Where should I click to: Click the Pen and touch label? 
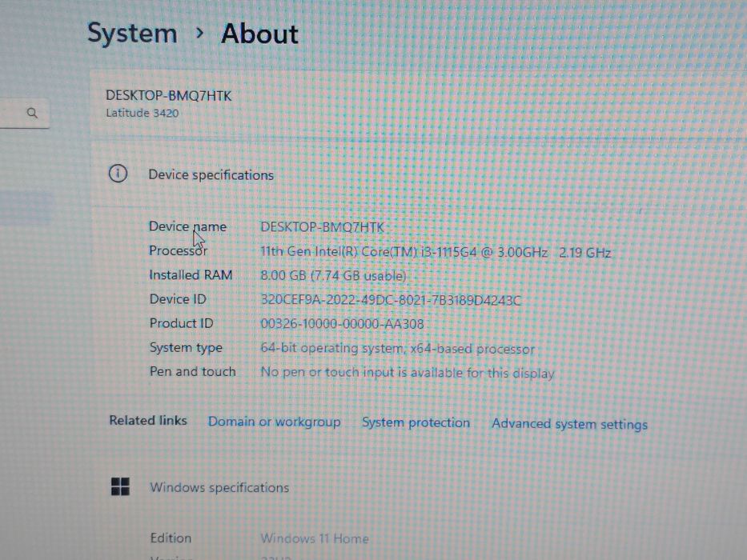(192, 371)
